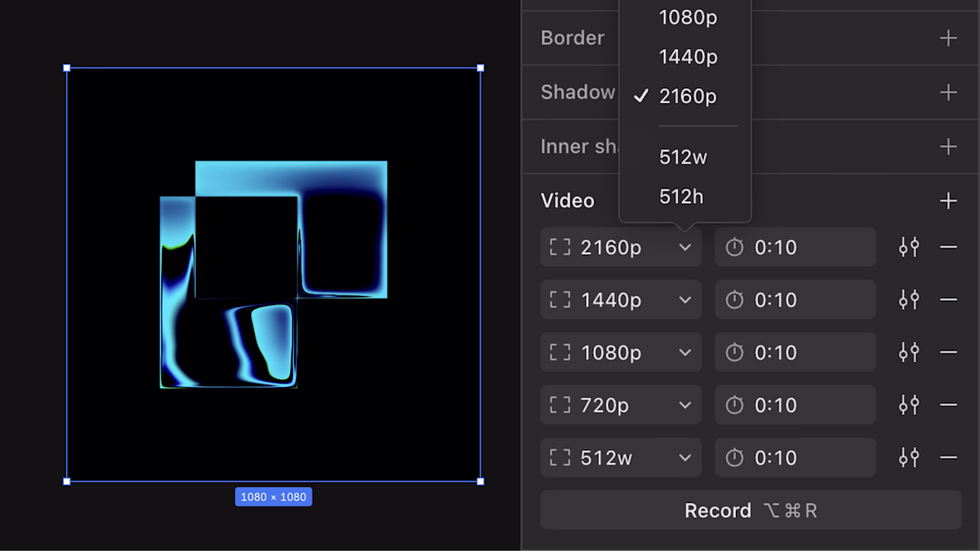Screen dimensions: 980x551
Task: Click the frame size icon beside 720p
Action: 560,405
